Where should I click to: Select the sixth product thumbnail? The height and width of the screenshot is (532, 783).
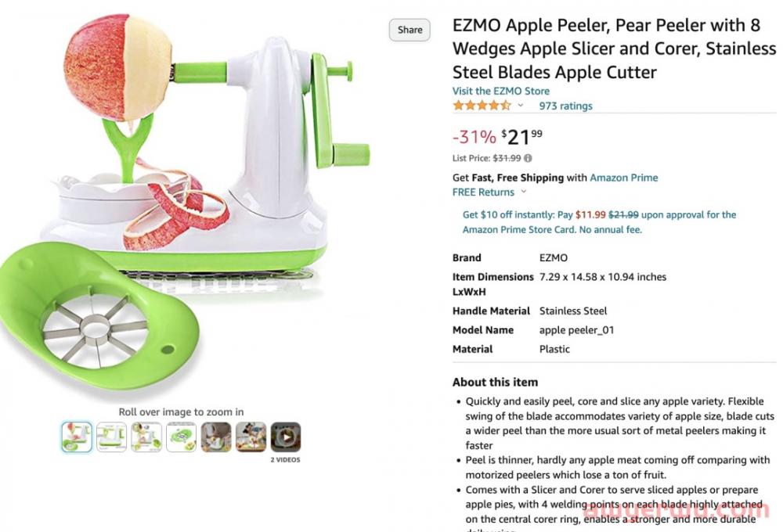click(x=251, y=437)
